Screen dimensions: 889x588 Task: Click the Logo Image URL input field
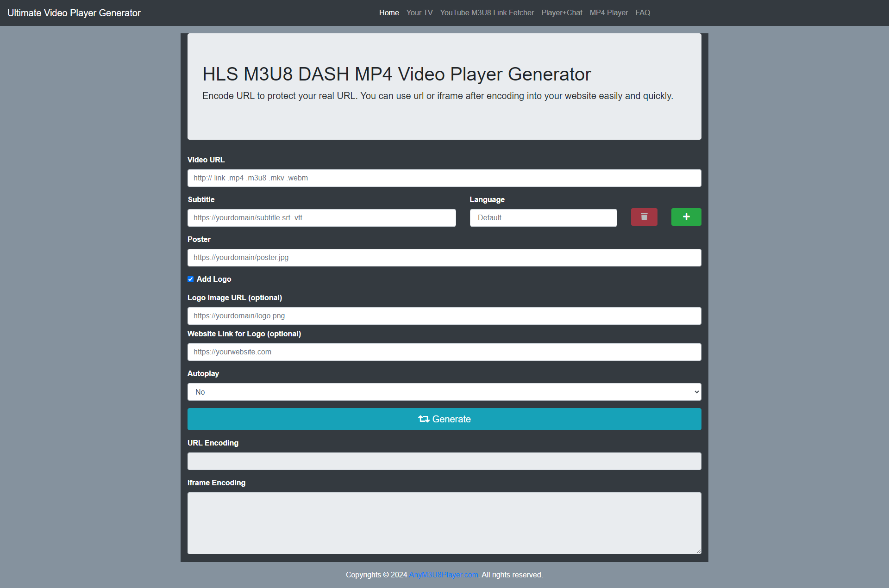pyautogui.click(x=444, y=316)
